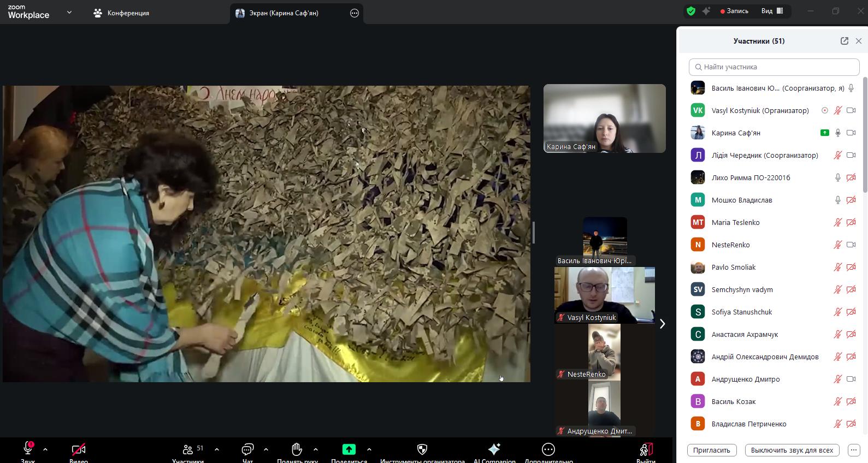Click the recording indicator beside Vasyl Kostyniuk
Screen dimensions: 868x463
[825, 110]
